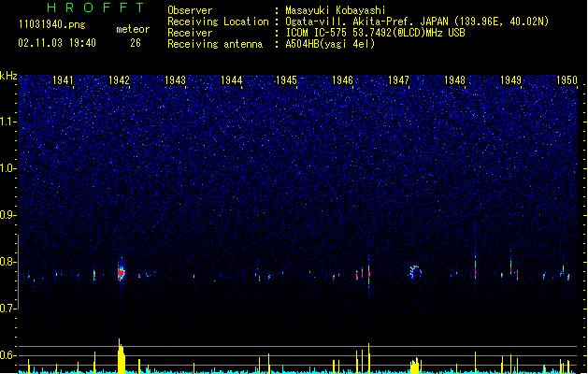Click the 1.0 kHz frequency label
588x374 pixels.
[x=7, y=168]
